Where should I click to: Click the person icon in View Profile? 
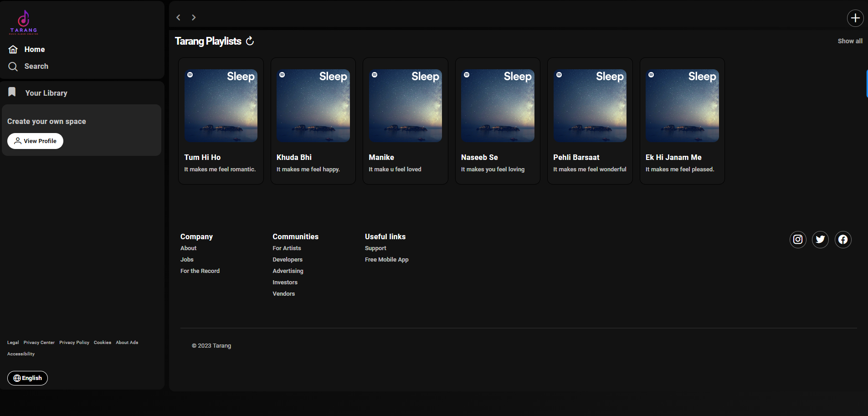(x=18, y=141)
